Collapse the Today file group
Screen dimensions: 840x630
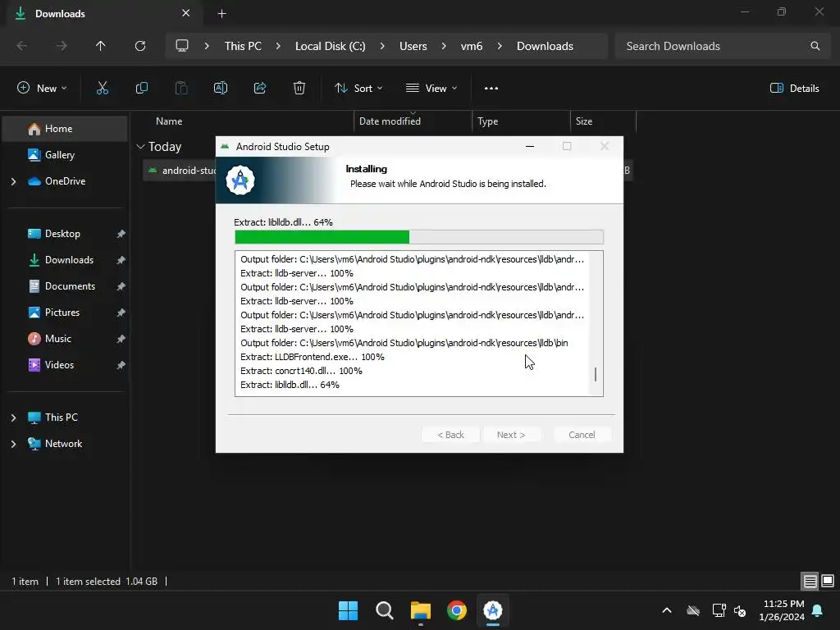140,147
